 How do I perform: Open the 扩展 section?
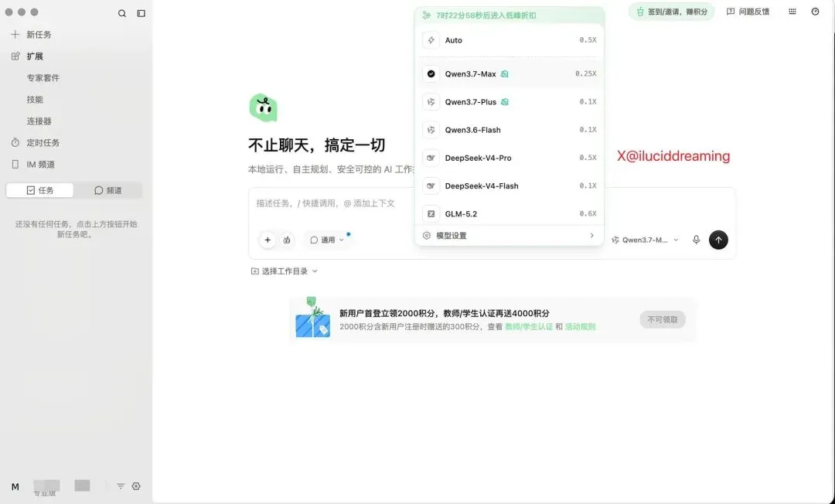tap(35, 56)
